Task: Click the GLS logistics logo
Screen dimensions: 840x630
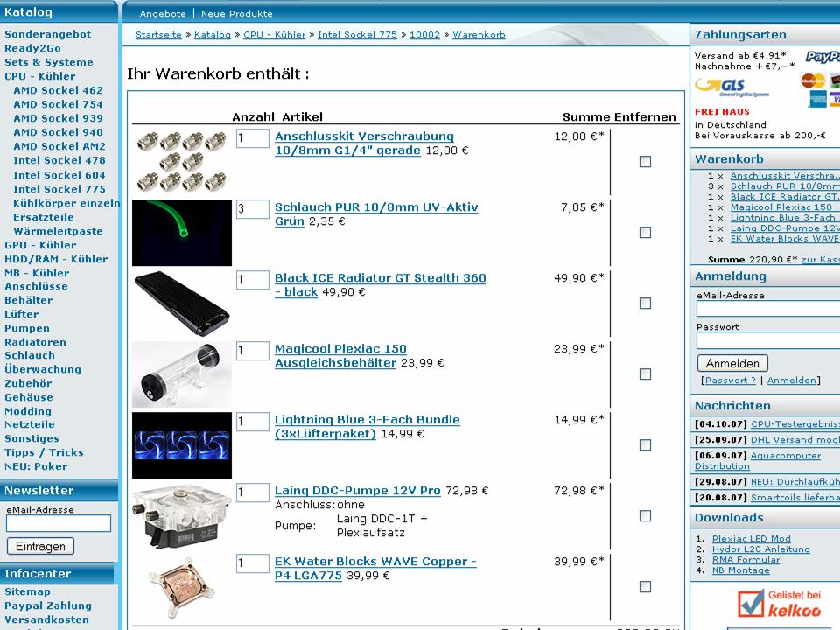Action: coord(731,87)
